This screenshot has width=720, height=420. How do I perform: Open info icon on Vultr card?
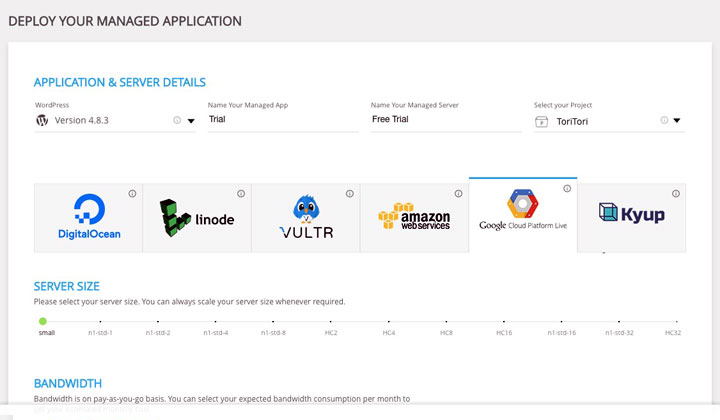(350, 194)
